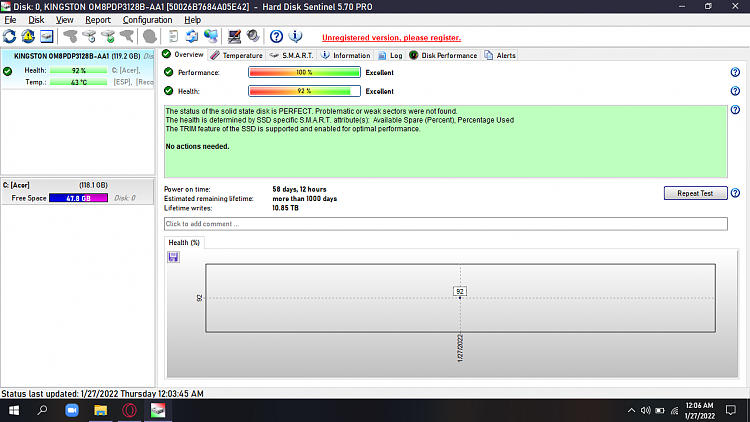
Task: Click the sidebar Health 92 % bar
Action: point(78,70)
